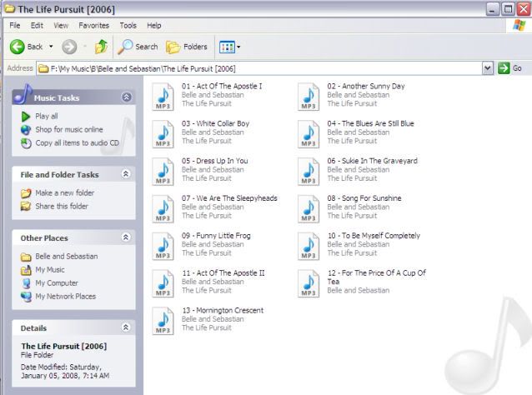This screenshot has width=532, height=395.
Task: Open My Music in Other Places
Action: (50, 270)
